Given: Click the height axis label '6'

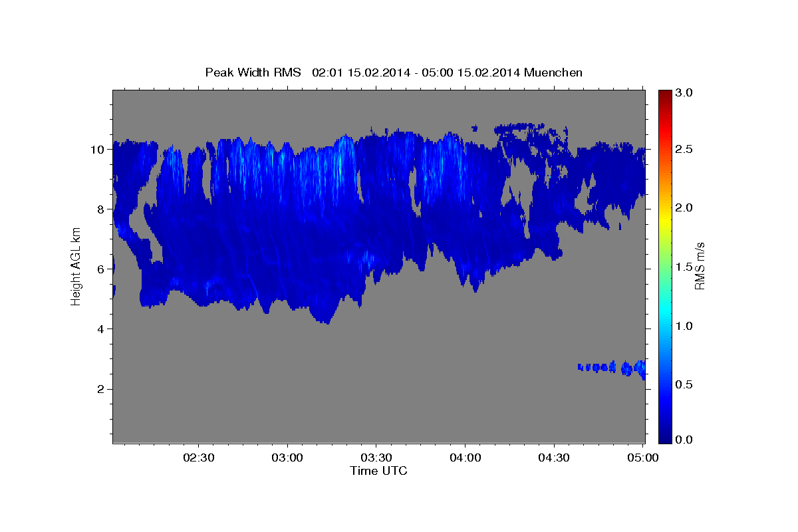Looking at the screenshot, I should [x=102, y=269].
